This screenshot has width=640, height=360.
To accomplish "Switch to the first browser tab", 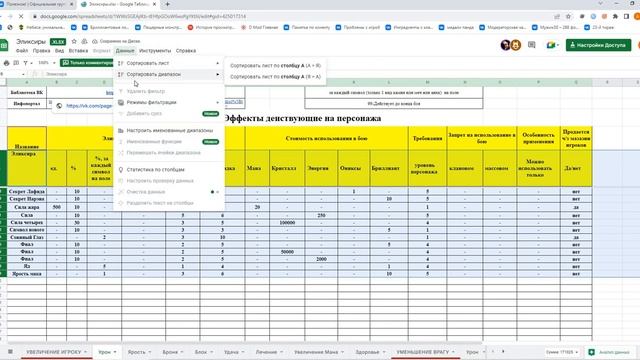I will click(37, 4).
